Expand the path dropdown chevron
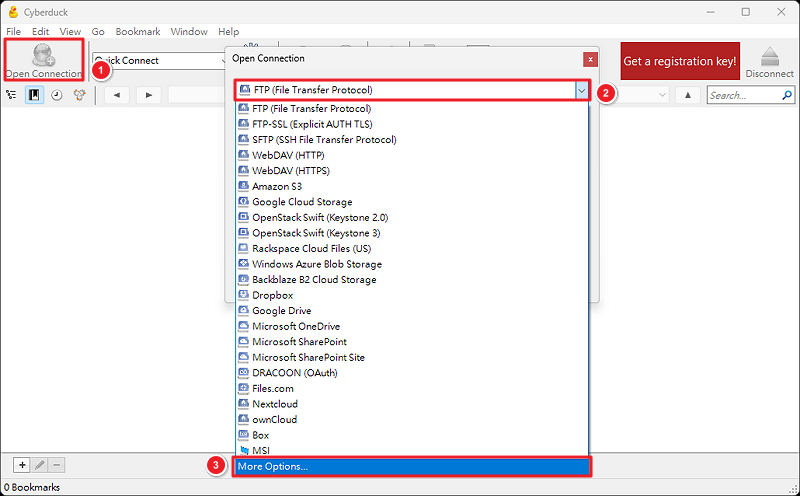 click(662, 95)
